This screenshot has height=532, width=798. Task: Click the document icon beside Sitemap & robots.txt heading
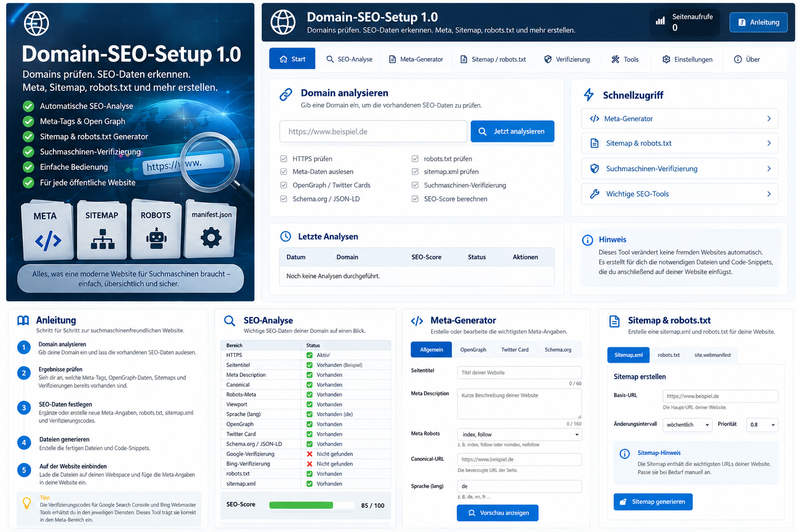614,321
